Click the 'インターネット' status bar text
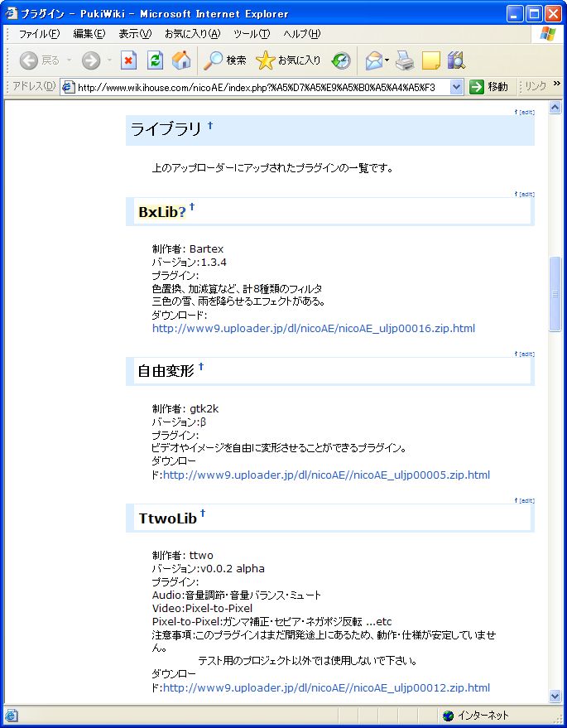 click(483, 716)
